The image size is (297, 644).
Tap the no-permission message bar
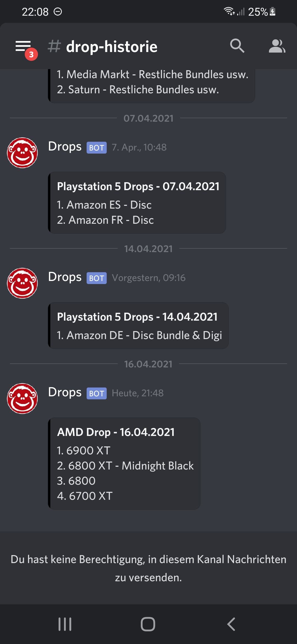pyautogui.click(x=148, y=568)
